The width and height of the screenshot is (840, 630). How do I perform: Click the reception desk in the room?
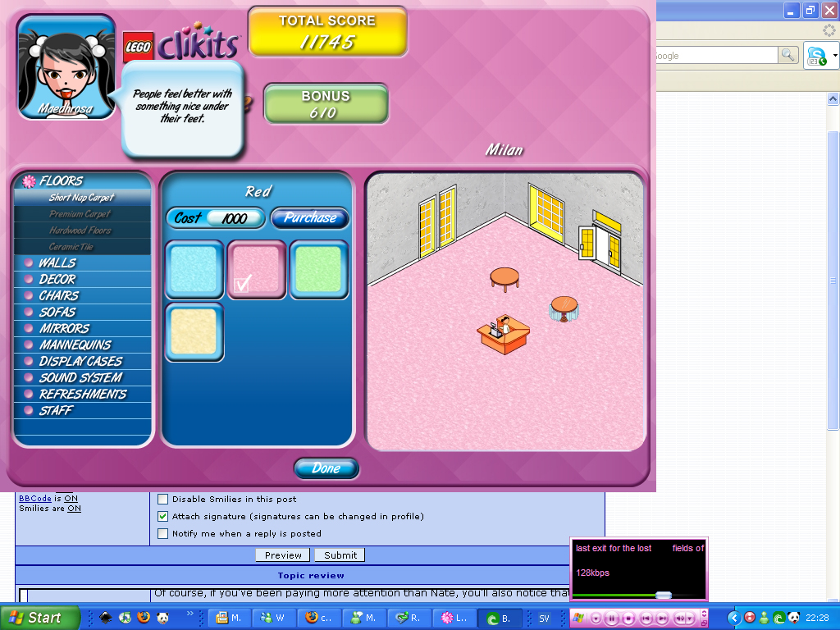pos(504,335)
